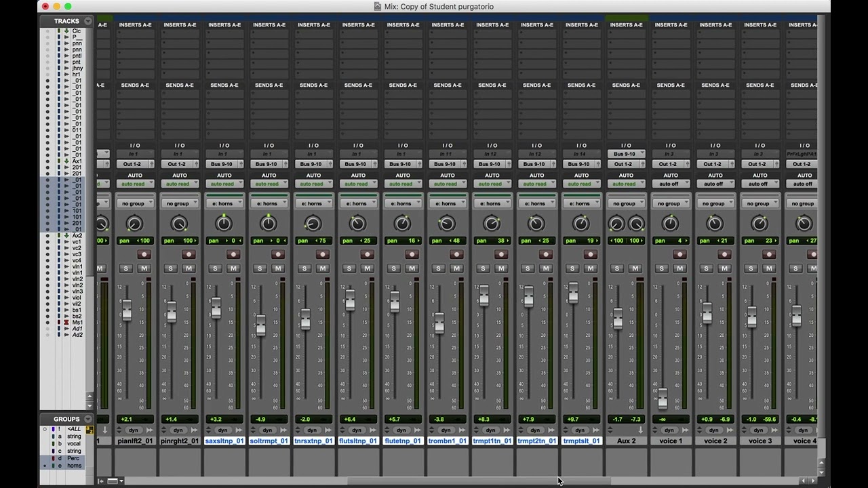Solo the voice 2 track
This screenshot has width=868, height=488.
coord(706,268)
